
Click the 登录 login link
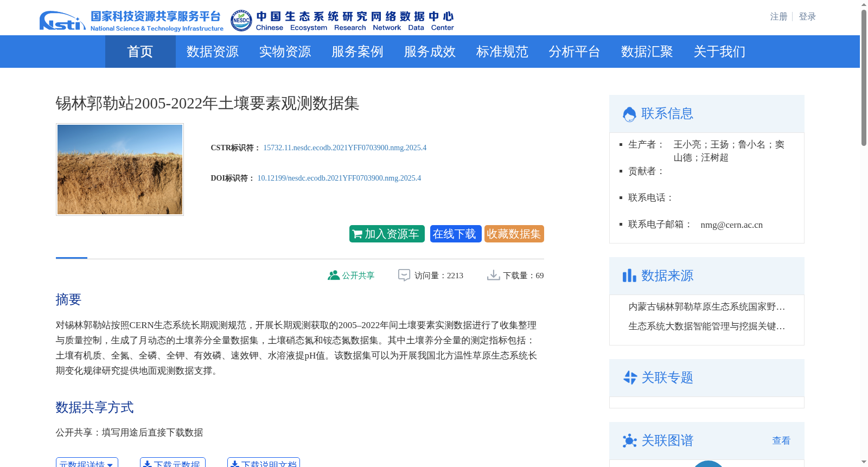point(807,17)
